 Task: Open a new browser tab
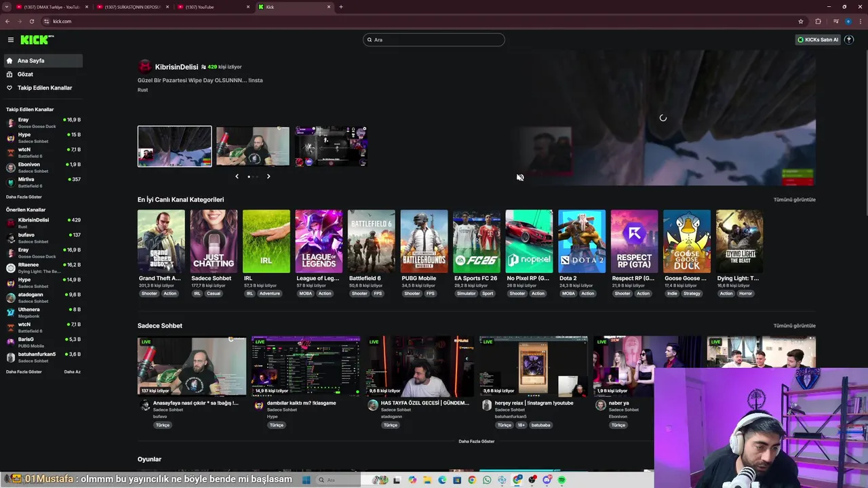click(x=341, y=7)
